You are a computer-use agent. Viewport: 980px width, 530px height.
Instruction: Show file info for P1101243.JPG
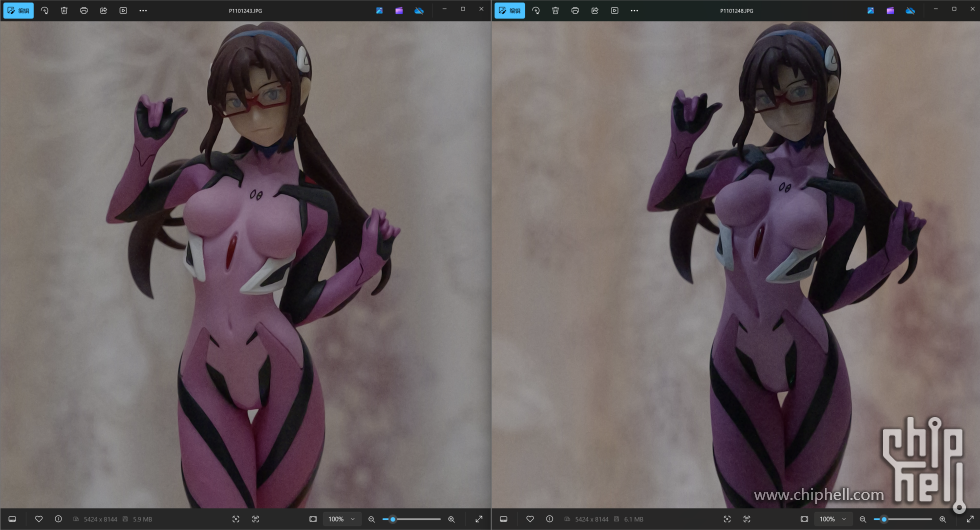point(58,519)
